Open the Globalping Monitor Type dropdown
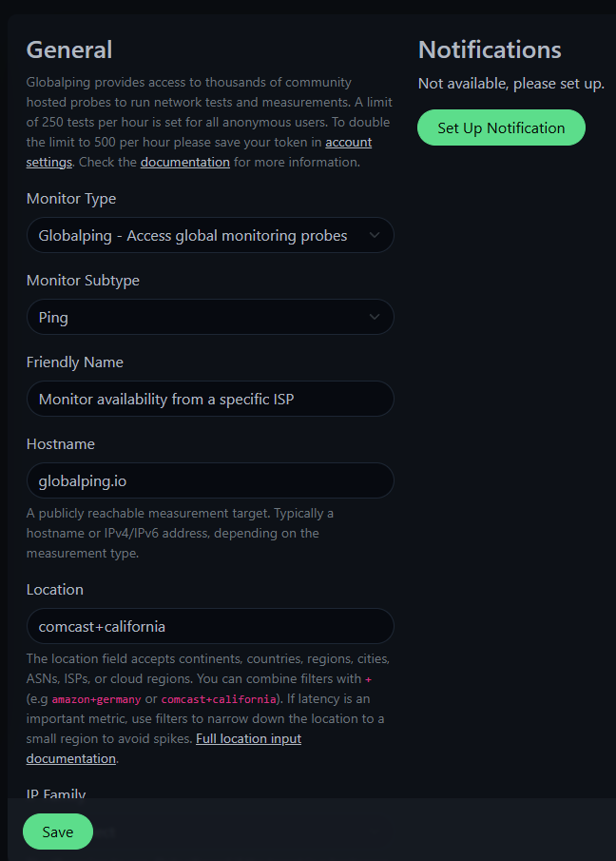This screenshot has height=861, width=616. tap(193, 235)
